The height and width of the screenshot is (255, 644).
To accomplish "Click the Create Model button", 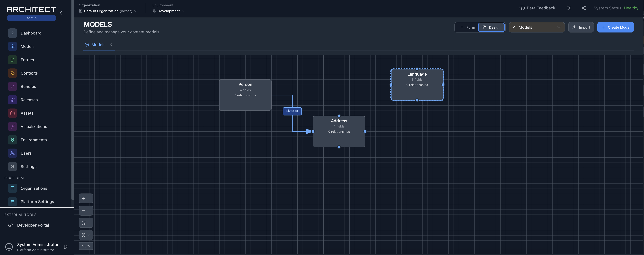I will tap(615, 27).
